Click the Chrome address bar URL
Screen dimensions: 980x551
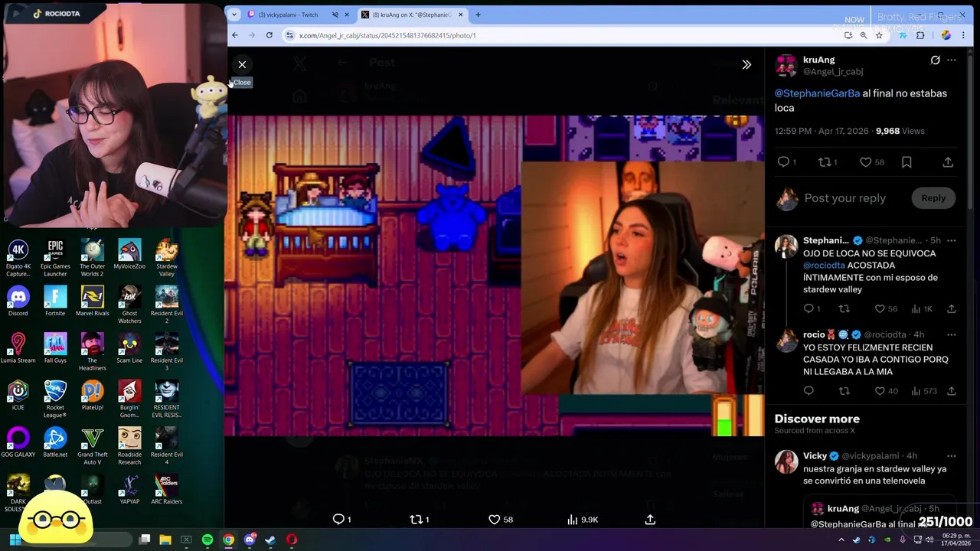coord(387,35)
